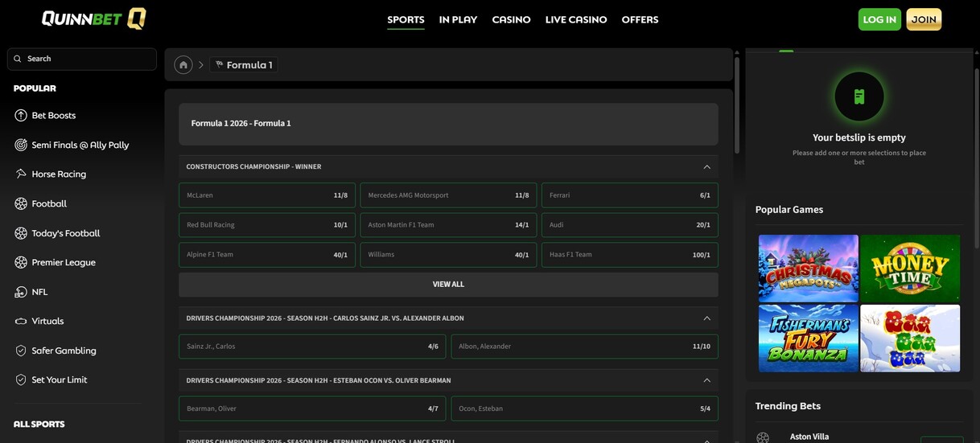Viewport: 980px width, 443px height.
Task: Collapse Constructors Championship - Winner section
Action: coord(707,166)
